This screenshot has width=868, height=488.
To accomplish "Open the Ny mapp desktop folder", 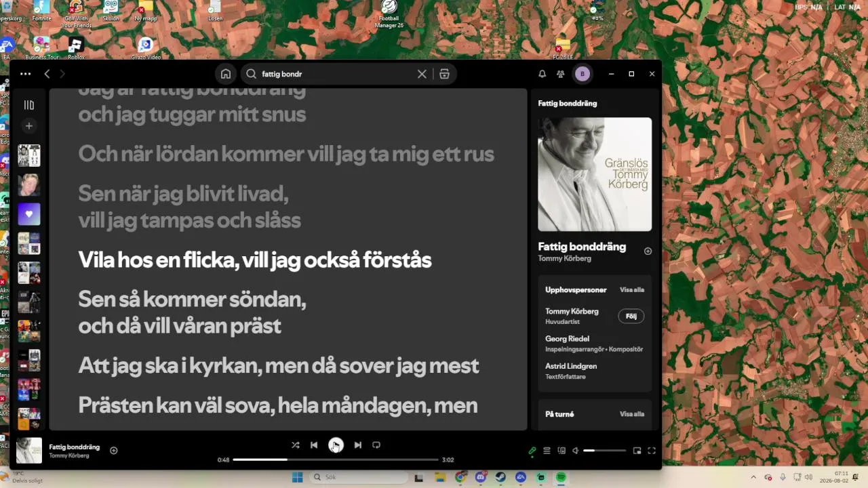I will pyautogui.click(x=145, y=12).
